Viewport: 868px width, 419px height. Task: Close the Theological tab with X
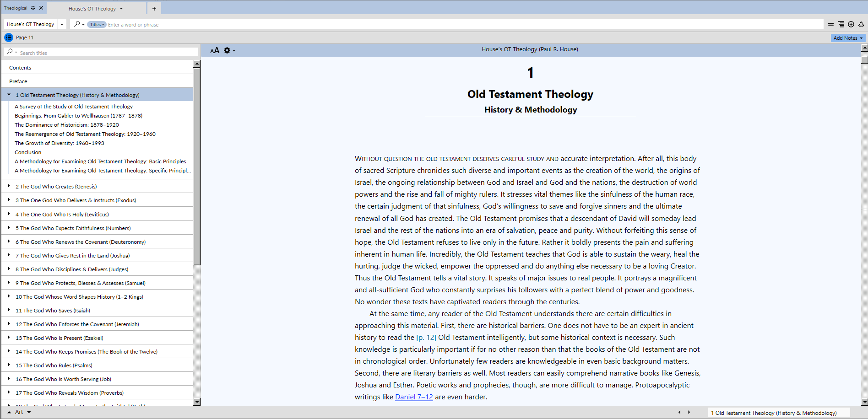[x=41, y=8]
